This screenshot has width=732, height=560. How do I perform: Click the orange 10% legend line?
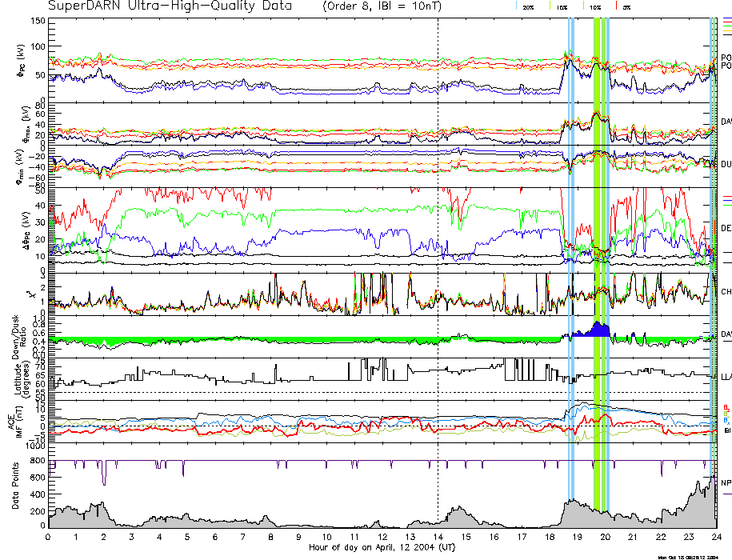(x=583, y=6)
